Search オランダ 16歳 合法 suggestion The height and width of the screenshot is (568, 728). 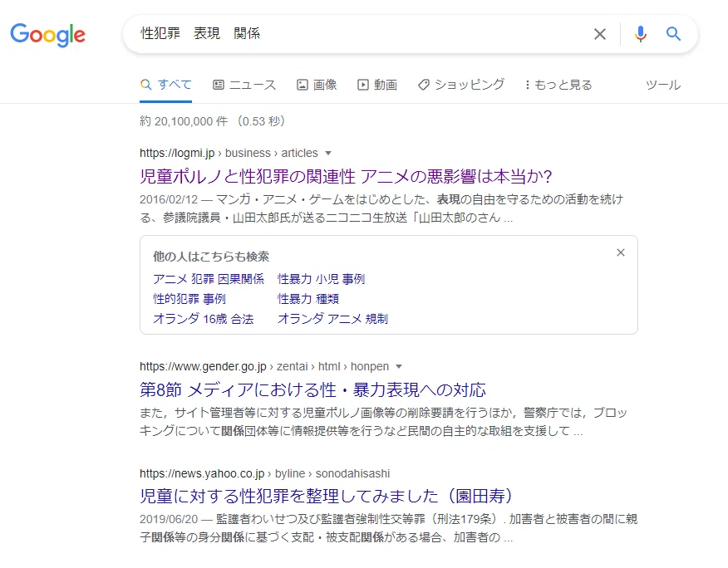pos(204,319)
